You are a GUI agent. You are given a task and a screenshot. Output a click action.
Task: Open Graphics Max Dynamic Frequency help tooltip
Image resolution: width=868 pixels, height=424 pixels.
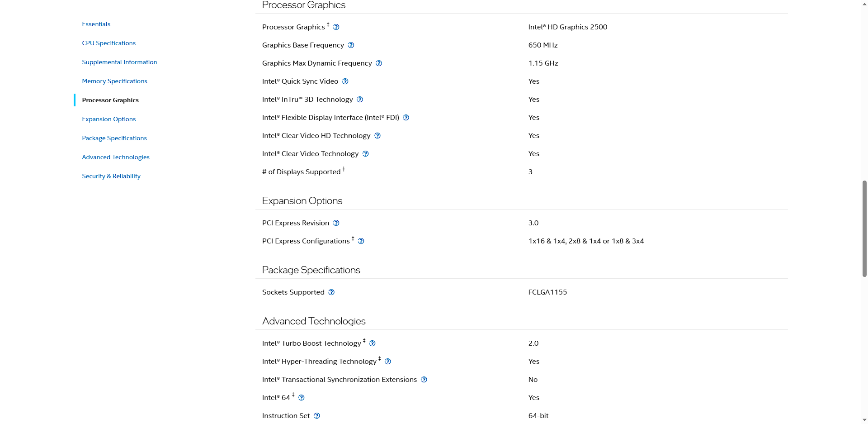(379, 63)
